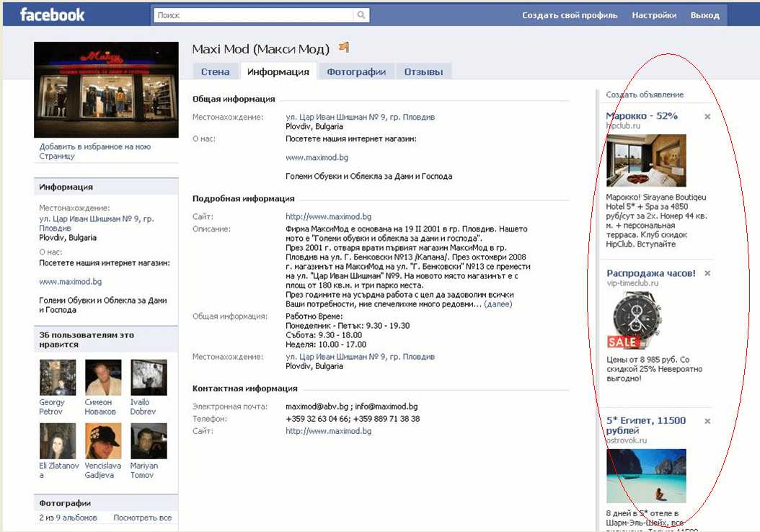The height and width of the screenshot is (532, 760).
Task: Open the 5* Египет, 11500 рублей ad title
Action: click(x=646, y=425)
